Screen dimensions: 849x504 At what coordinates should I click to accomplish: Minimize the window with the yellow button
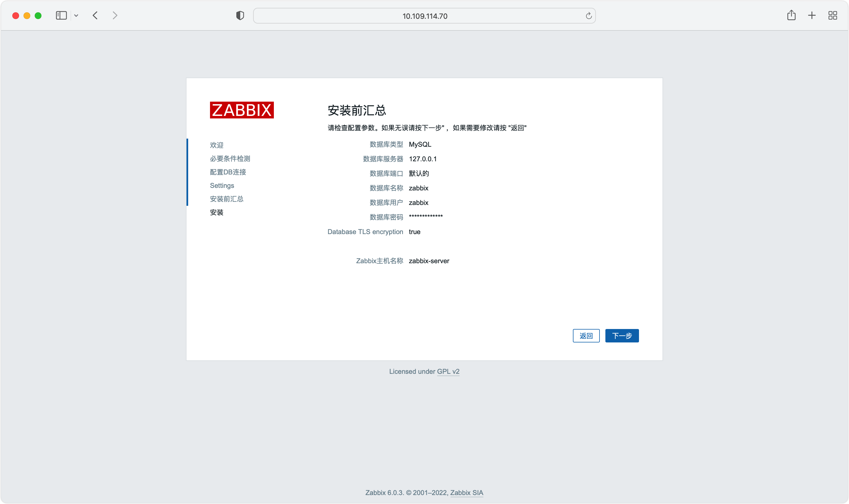27,16
